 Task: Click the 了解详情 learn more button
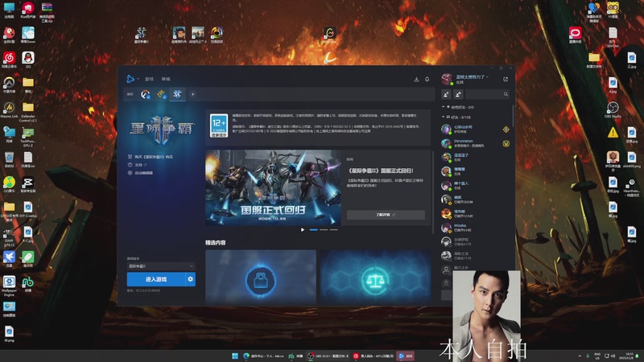(x=386, y=215)
